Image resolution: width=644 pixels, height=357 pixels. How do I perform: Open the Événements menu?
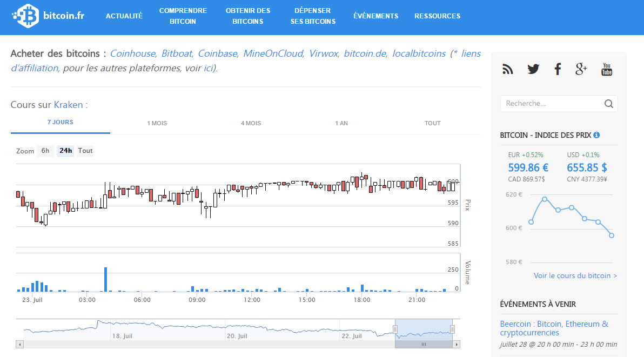376,16
